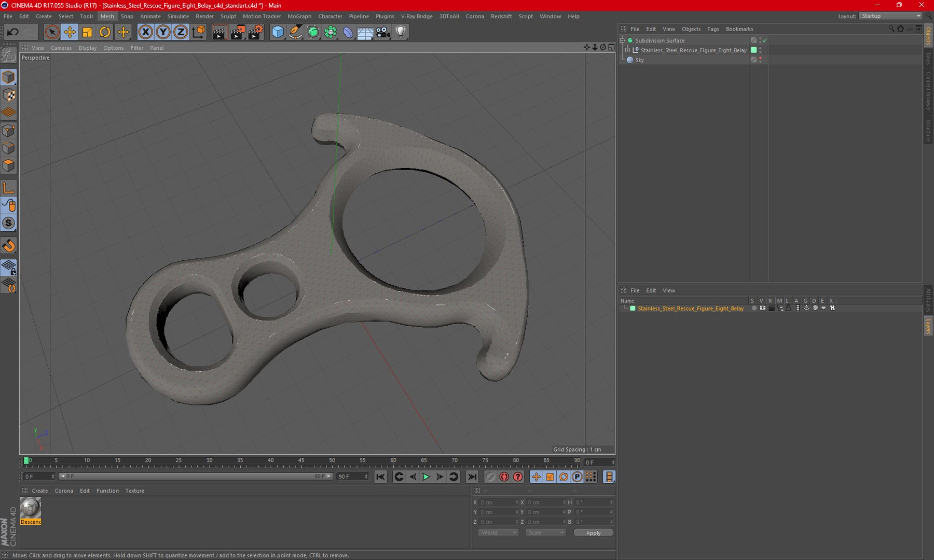Toggle X-axis lock button
Image resolution: width=934 pixels, height=560 pixels.
point(146,32)
